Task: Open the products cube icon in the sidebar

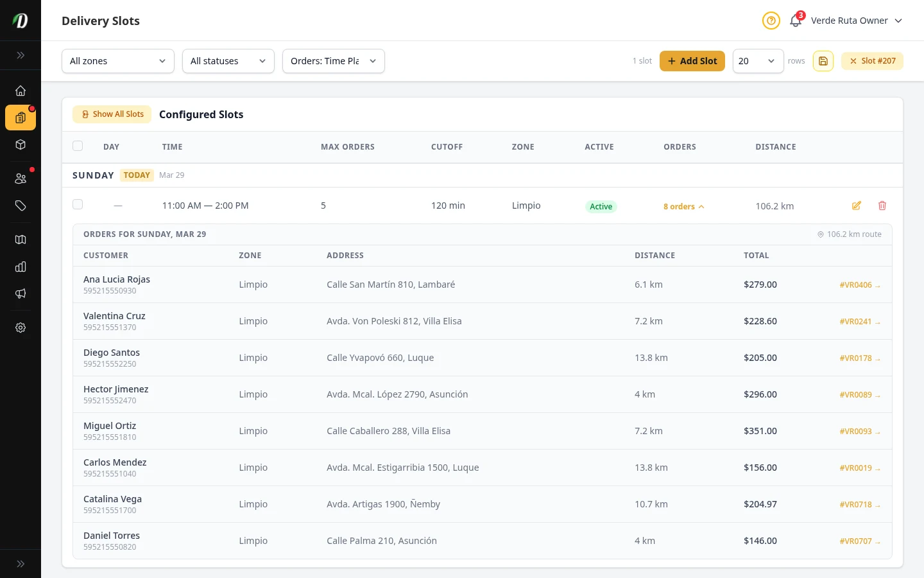Action: tap(21, 144)
